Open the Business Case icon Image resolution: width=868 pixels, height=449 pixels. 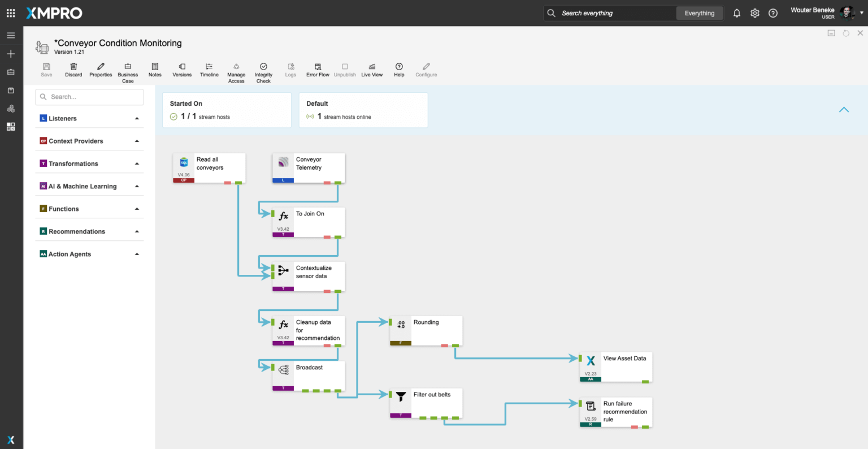pyautogui.click(x=128, y=67)
